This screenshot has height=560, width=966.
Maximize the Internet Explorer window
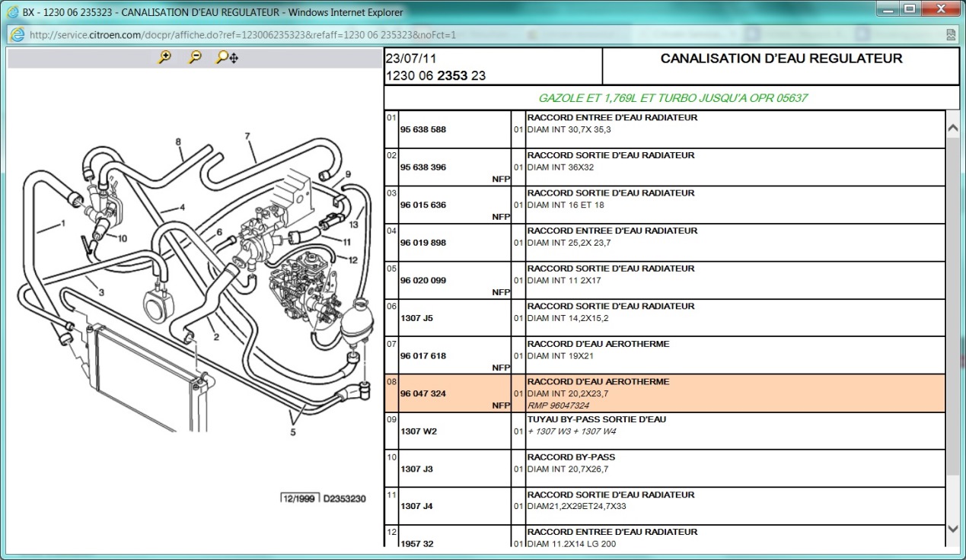(x=909, y=9)
